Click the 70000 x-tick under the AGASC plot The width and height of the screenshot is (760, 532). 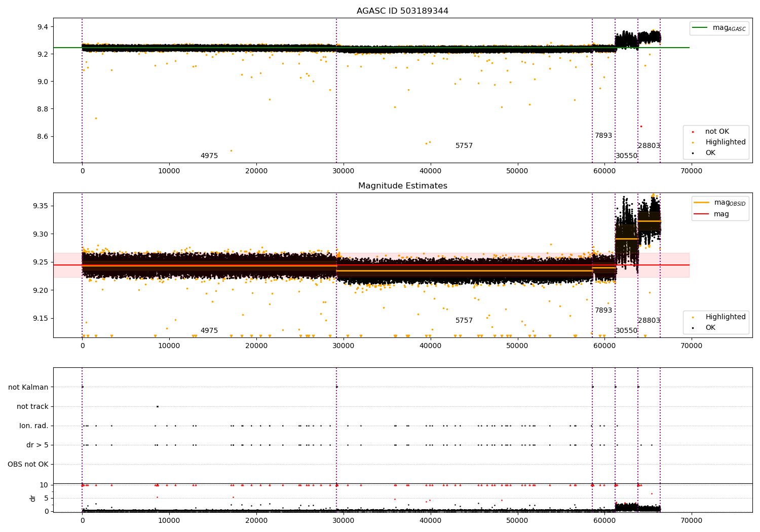[692, 171]
